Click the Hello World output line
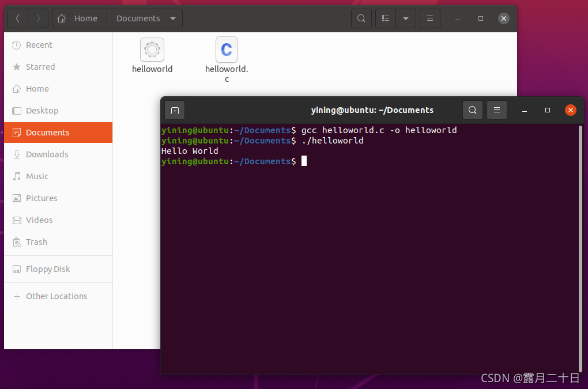The height and width of the screenshot is (389, 588). coord(190,150)
